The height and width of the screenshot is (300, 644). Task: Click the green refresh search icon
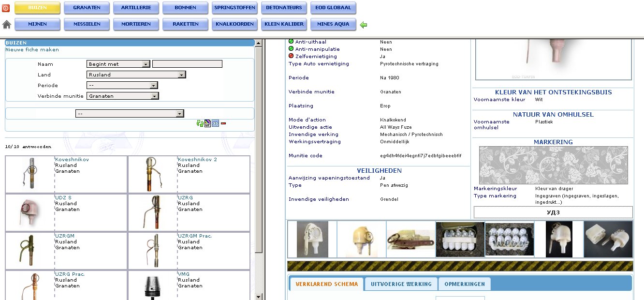click(x=200, y=123)
